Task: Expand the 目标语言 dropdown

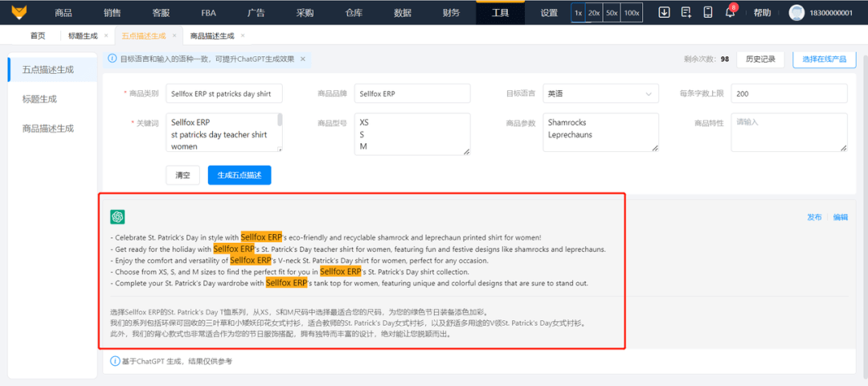Action: pos(600,94)
